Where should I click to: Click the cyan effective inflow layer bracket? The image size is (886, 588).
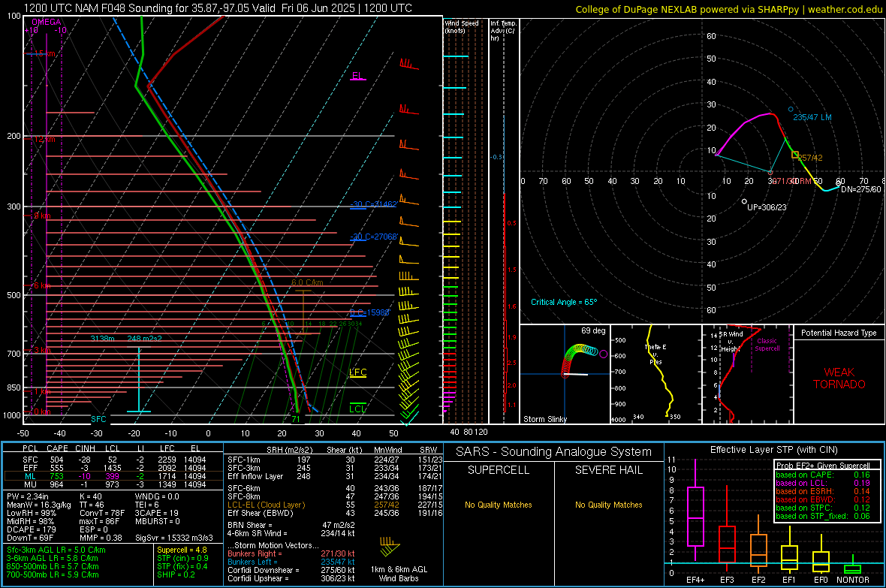(x=139, y=379)
